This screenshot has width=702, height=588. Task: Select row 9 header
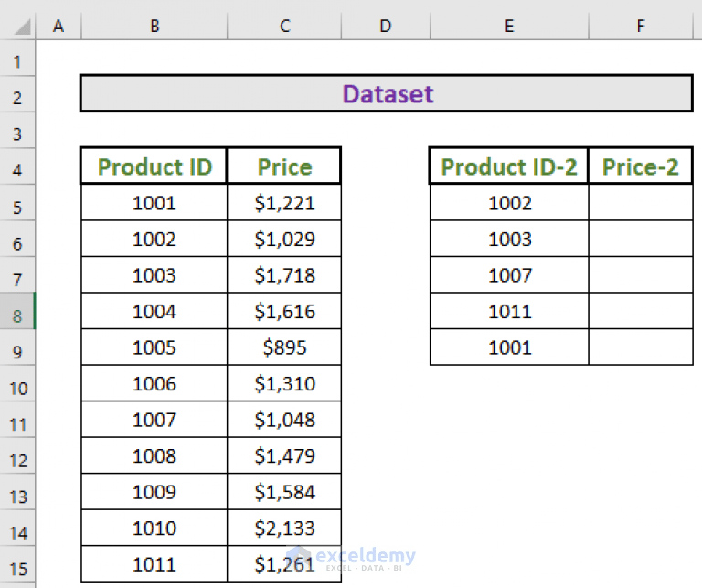17,347
